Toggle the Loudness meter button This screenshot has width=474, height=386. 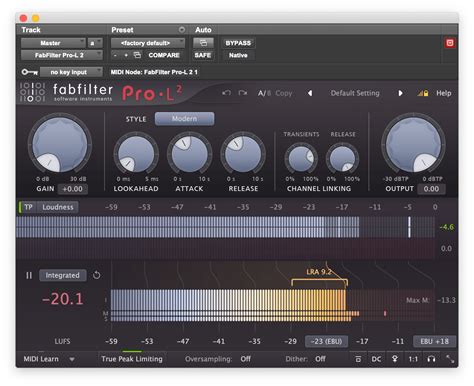[58, 207]
